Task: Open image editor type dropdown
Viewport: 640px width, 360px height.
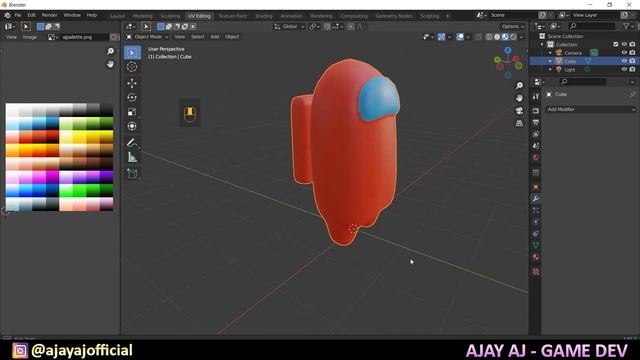Action: point(9,27)
